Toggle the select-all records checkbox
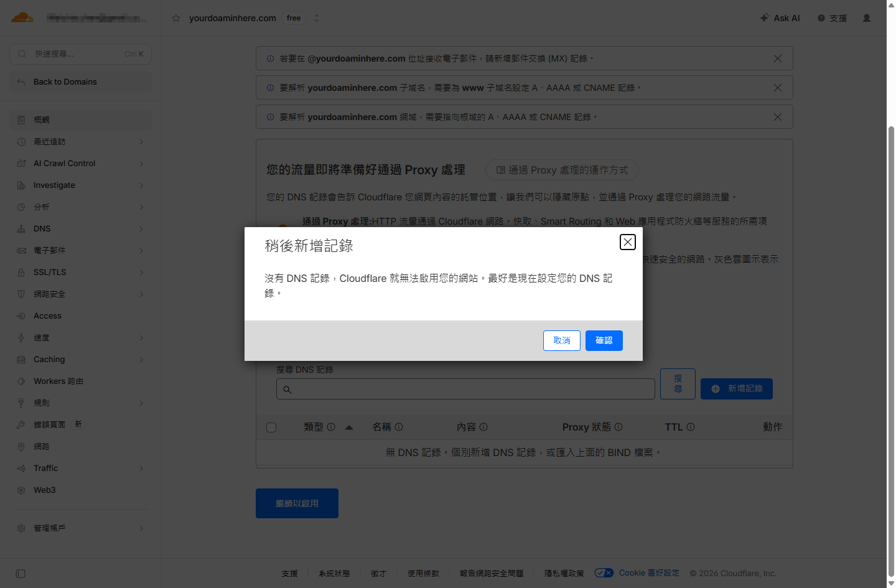The image size is (896, 588). point(271,427)
